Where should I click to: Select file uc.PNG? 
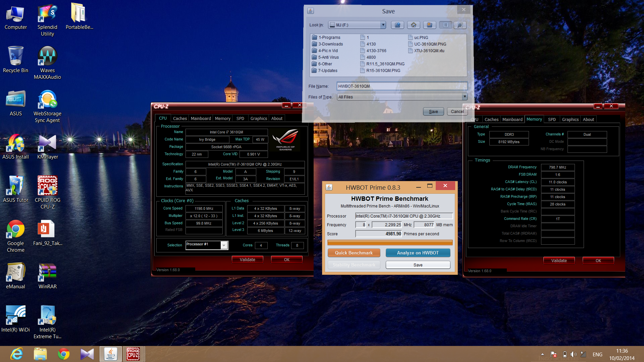(418, 38)
